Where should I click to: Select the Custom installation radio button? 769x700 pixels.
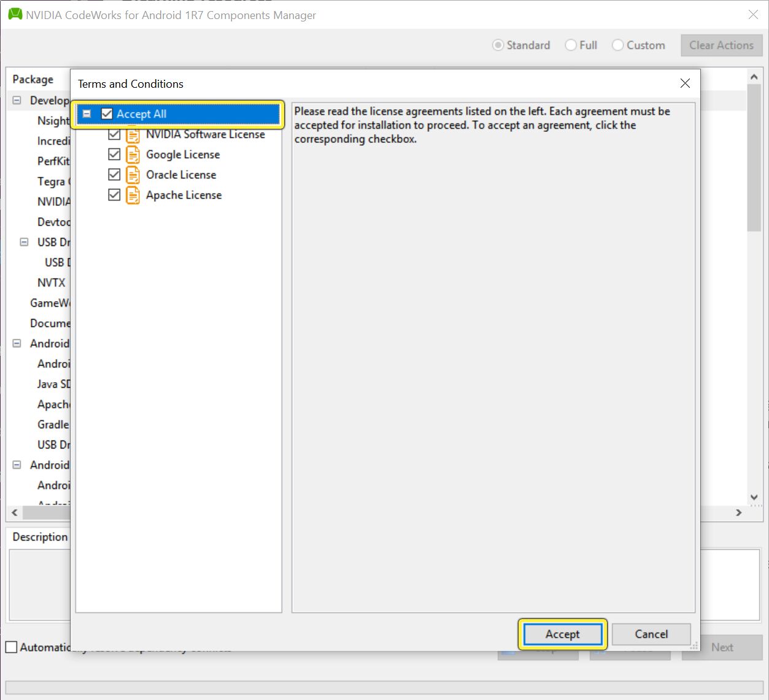click(x=617, y=45)
